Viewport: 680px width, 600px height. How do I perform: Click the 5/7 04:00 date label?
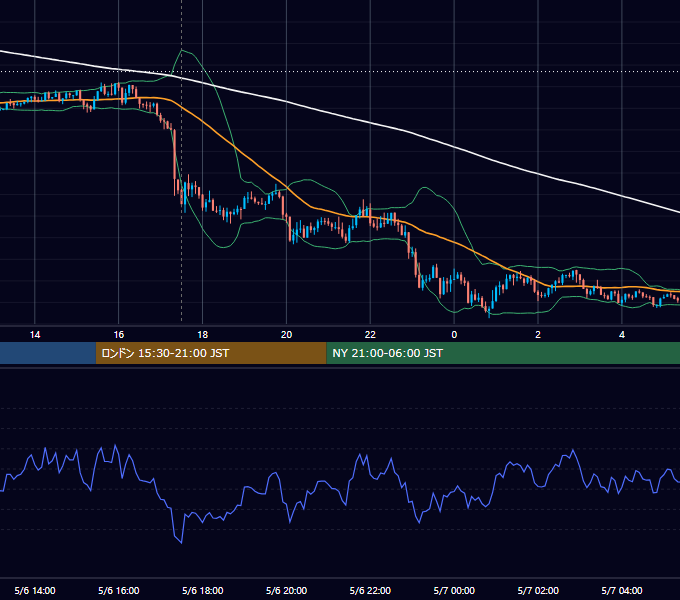622,590
